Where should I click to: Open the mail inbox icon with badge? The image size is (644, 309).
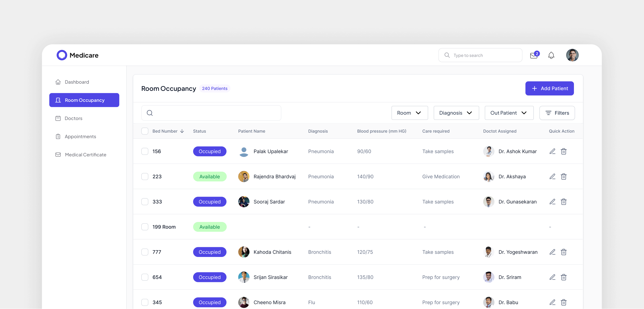point(534,55)
